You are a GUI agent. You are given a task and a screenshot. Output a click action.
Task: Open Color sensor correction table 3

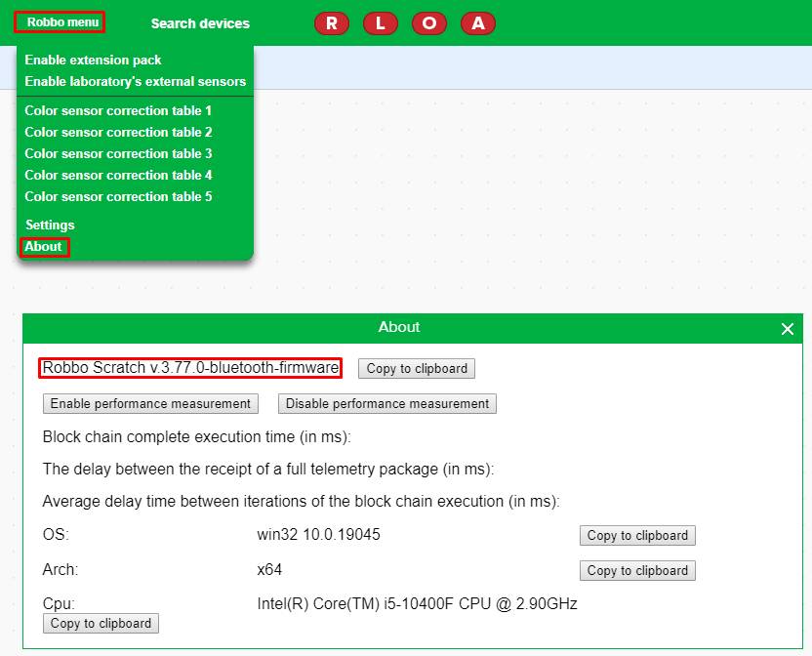[x=118, y=153]
